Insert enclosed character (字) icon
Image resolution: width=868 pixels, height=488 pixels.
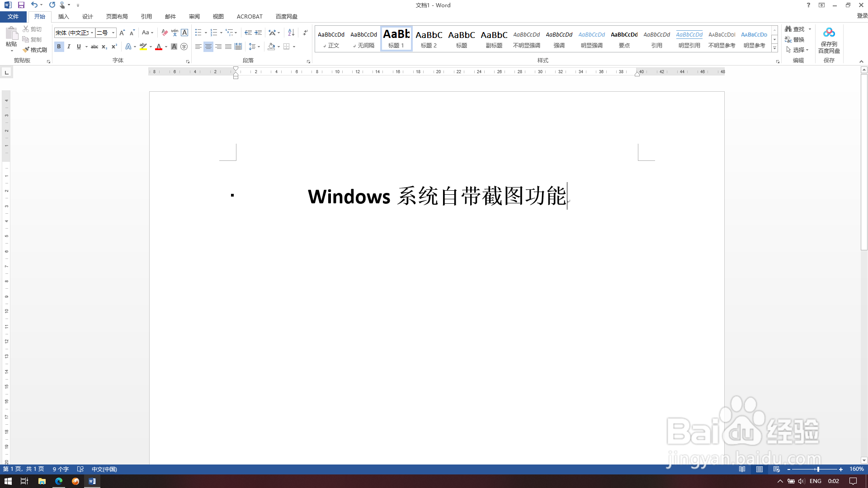184,47
